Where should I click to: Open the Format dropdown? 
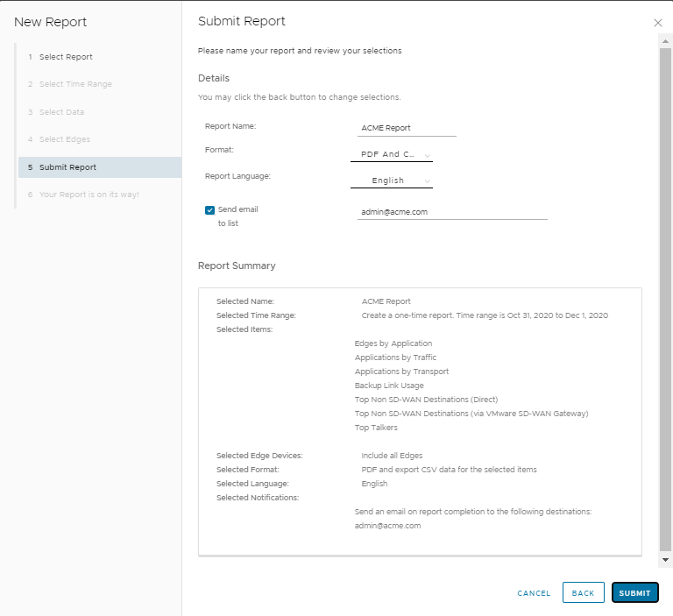tap(391, 155)
